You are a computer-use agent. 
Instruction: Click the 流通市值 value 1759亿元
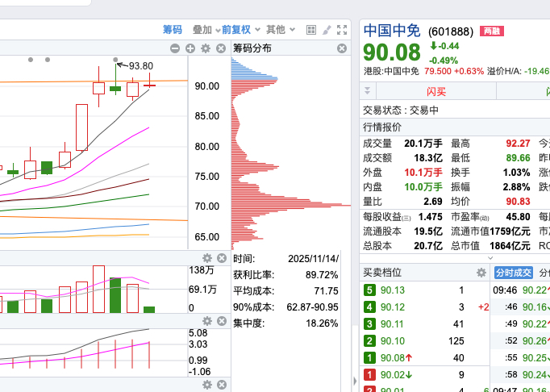coord(510,231)
